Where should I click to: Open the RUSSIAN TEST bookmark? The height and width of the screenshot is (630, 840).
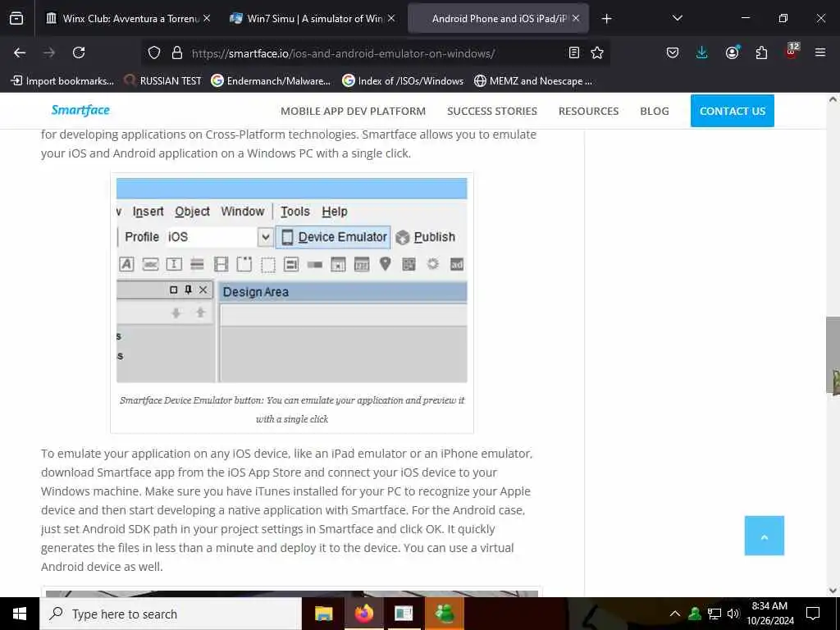pos(163,81)
